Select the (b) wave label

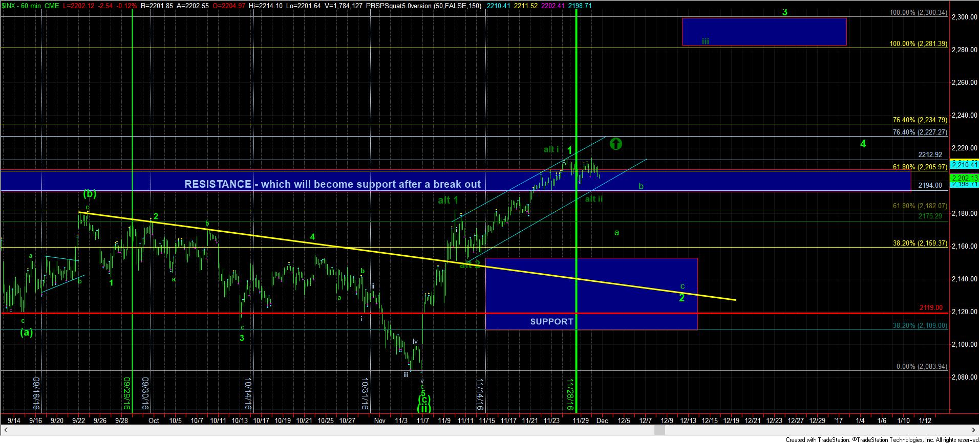pyautogui.click(x=90, y=193)
